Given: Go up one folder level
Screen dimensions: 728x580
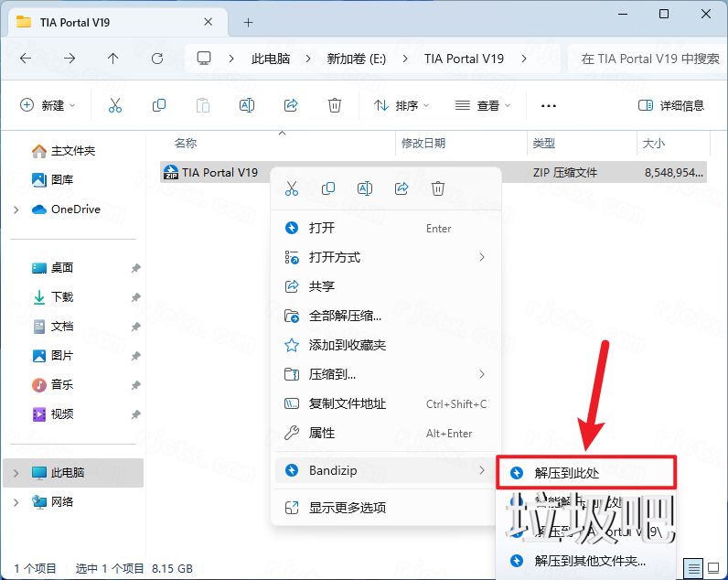Looking at the screenshot, I should (x=112, y=59).
